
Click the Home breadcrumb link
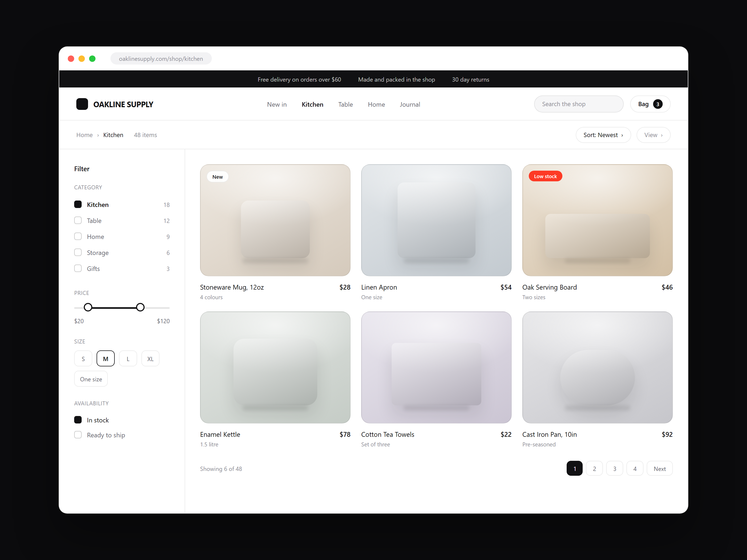(x=84, y=135)
